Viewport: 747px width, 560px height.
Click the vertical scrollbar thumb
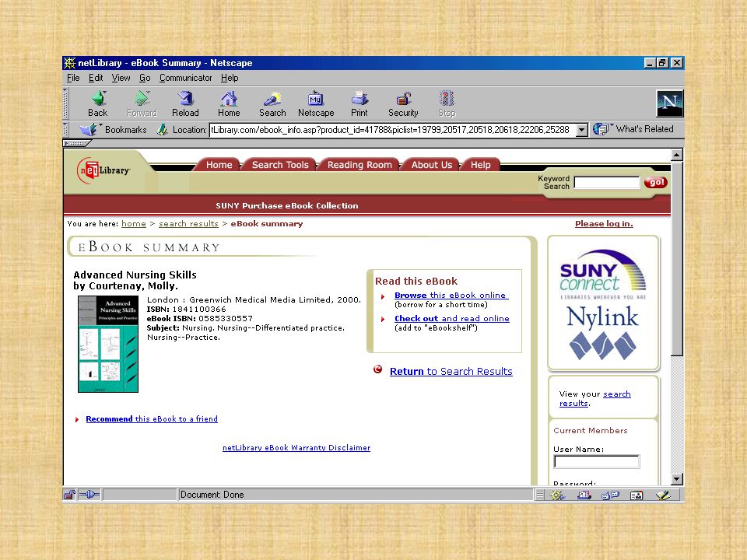point(677,258)
